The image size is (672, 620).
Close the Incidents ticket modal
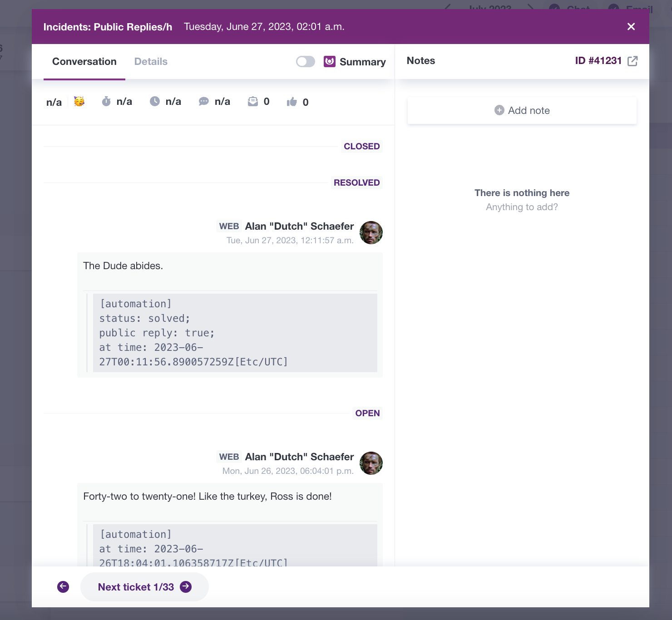click(x=631, y=27)
